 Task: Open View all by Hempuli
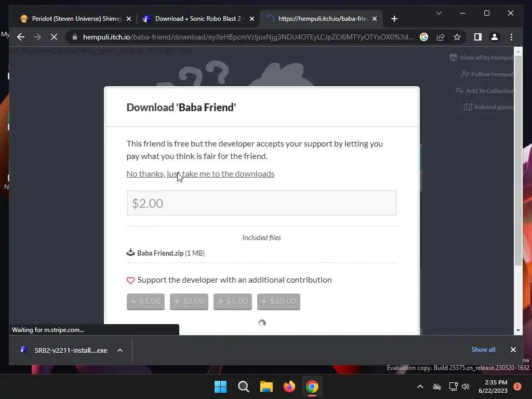[x=482, y=58]
